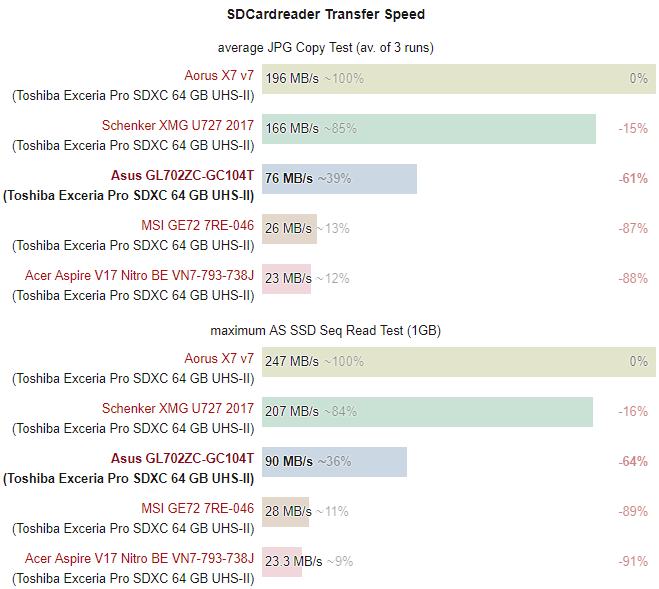
Task: Open the Aorus X7 v7 link in JPG Copy Test
Action: [219, 75]
